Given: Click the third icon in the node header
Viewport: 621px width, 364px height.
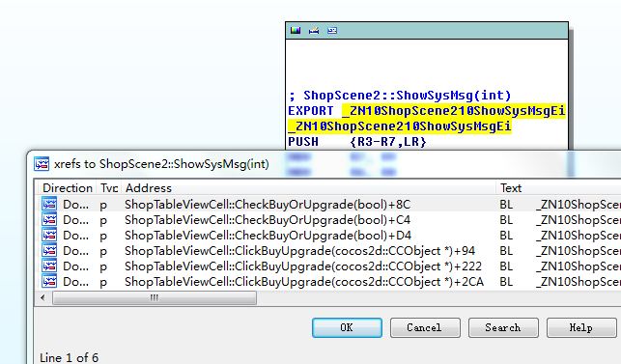Looking at the screenshot, I should point(332,31).
